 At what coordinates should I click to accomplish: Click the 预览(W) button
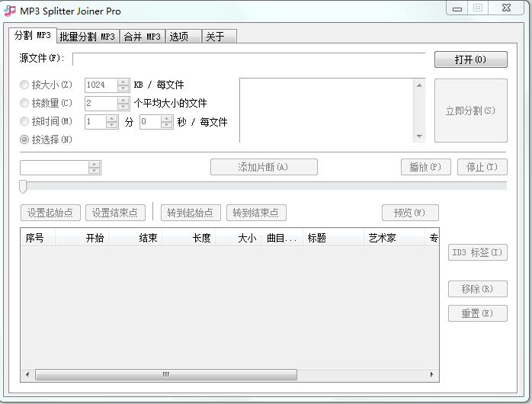[410, 213]
